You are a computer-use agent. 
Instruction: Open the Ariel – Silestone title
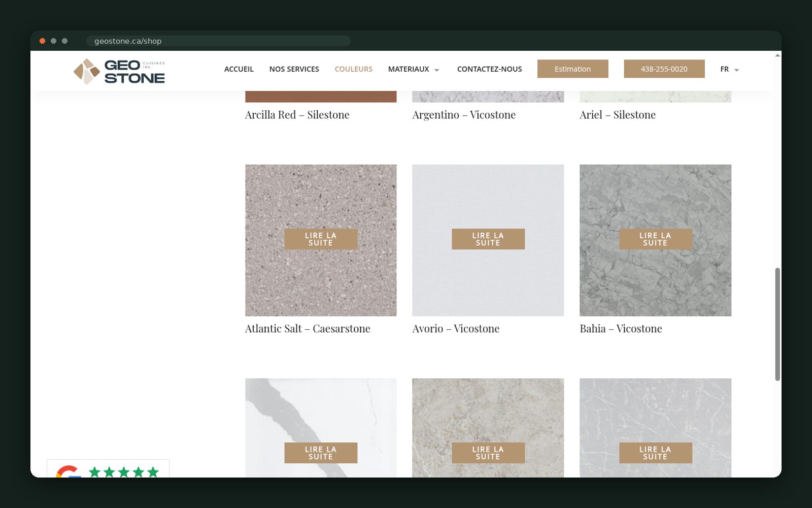point(618,115)
